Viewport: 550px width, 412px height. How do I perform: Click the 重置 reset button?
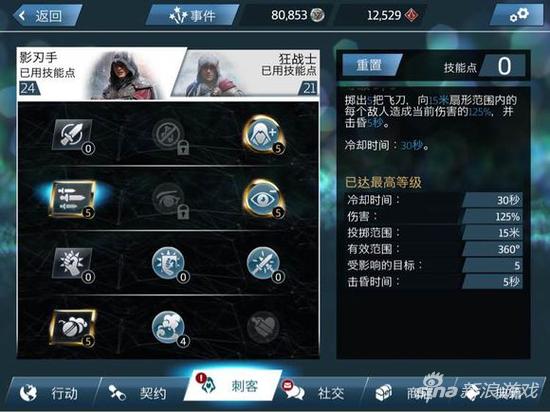[370, 65]
